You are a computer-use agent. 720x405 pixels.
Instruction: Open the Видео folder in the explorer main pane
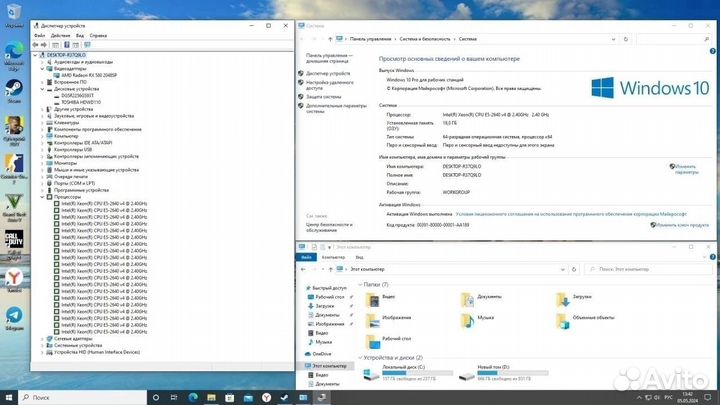coord(380,299)
